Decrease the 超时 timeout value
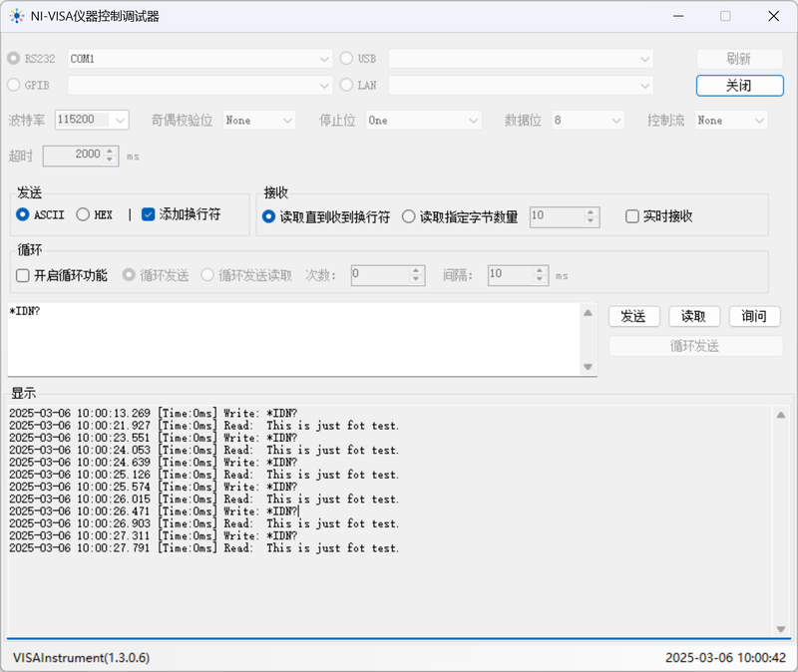 coord(110,160)
